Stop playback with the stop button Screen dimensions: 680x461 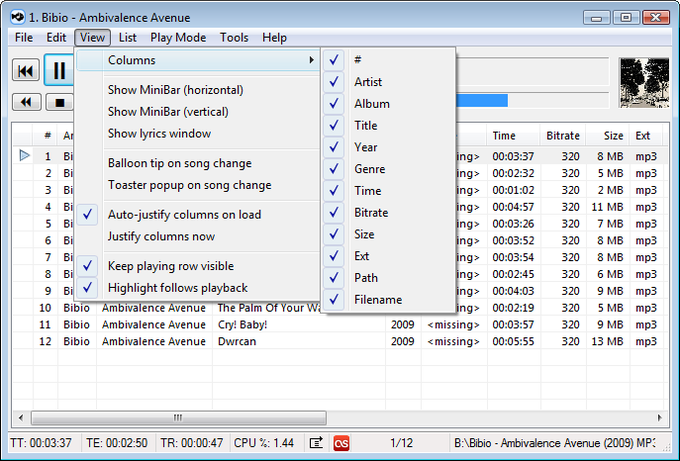pyautogui.click(x=60, y=102)
